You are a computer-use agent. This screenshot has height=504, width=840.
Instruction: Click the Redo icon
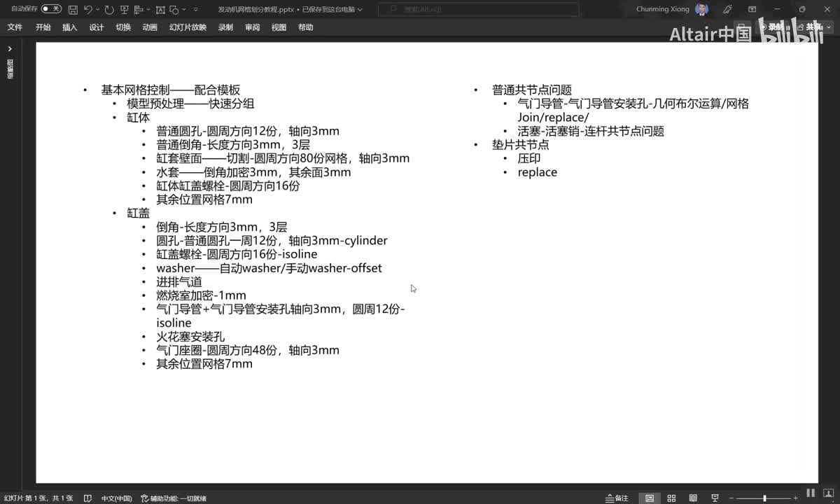click(x=108, y=9)
